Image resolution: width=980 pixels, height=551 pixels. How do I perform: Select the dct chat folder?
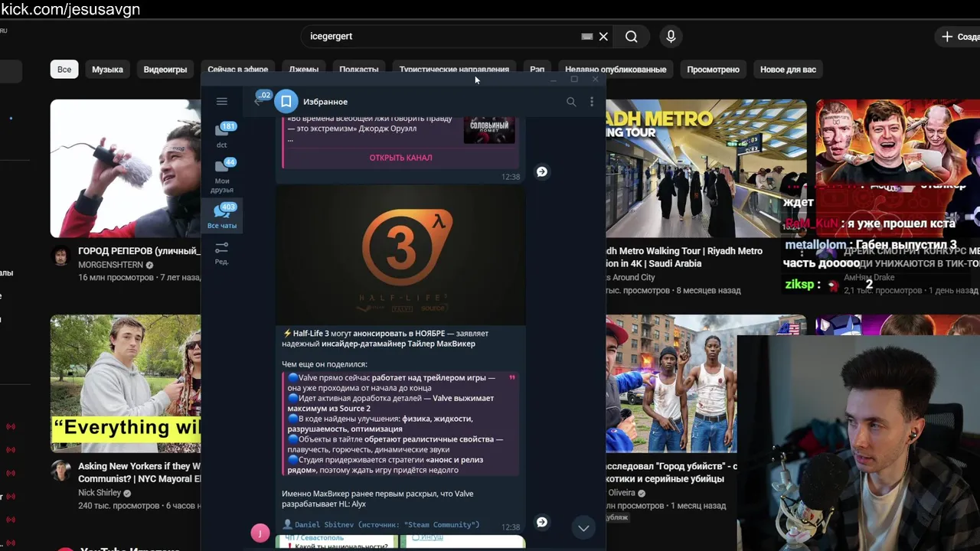[222, 135]
